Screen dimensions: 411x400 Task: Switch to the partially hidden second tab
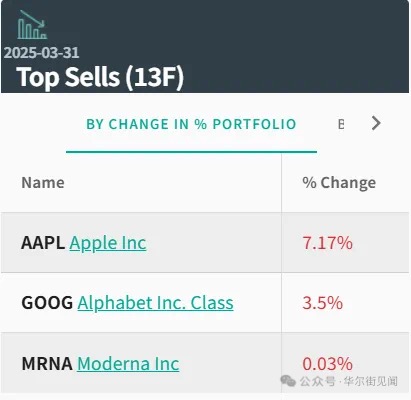[x=341, y=124]
